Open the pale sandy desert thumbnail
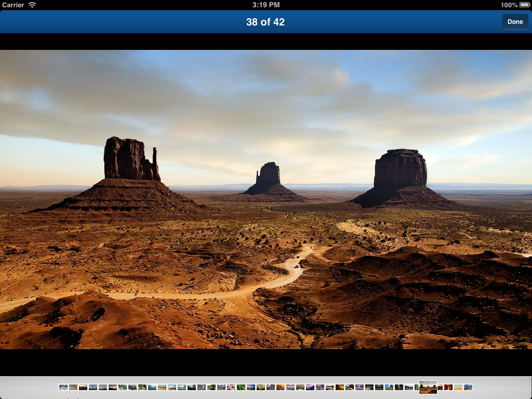 (458, 387)
